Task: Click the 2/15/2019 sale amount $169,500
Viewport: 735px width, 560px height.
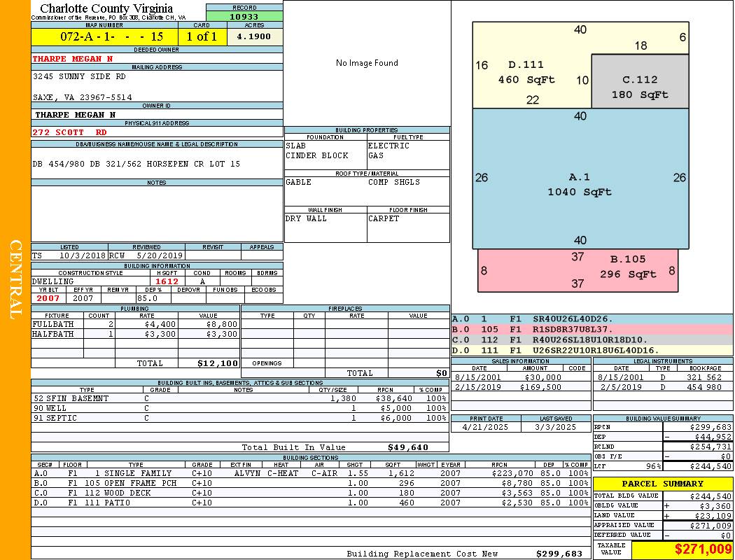Action: pos(540,388)
